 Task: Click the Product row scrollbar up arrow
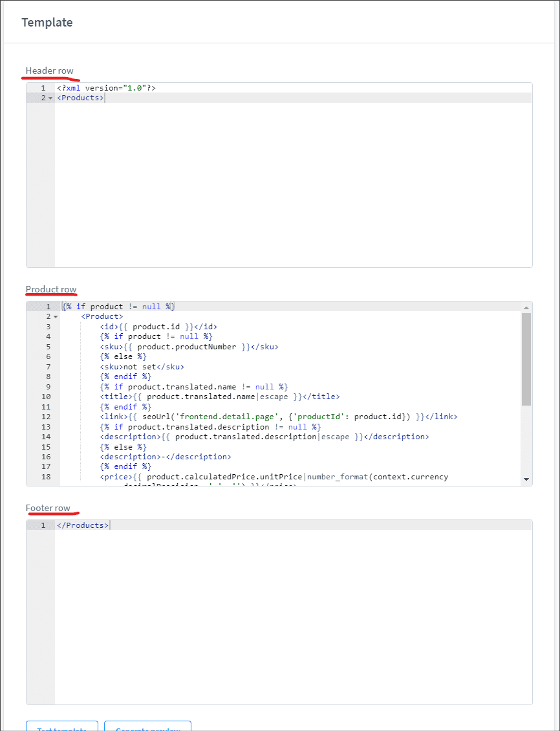[x=526, y=308]
